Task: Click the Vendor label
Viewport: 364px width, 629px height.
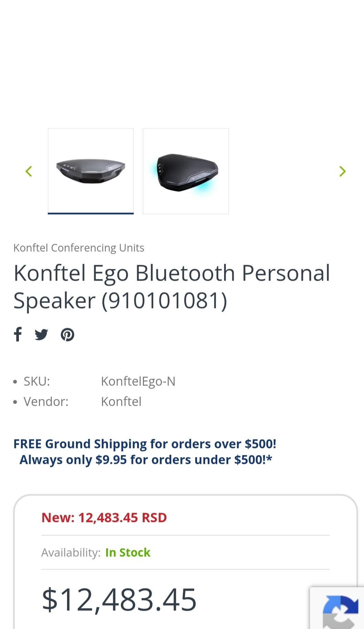Action: 46,401
